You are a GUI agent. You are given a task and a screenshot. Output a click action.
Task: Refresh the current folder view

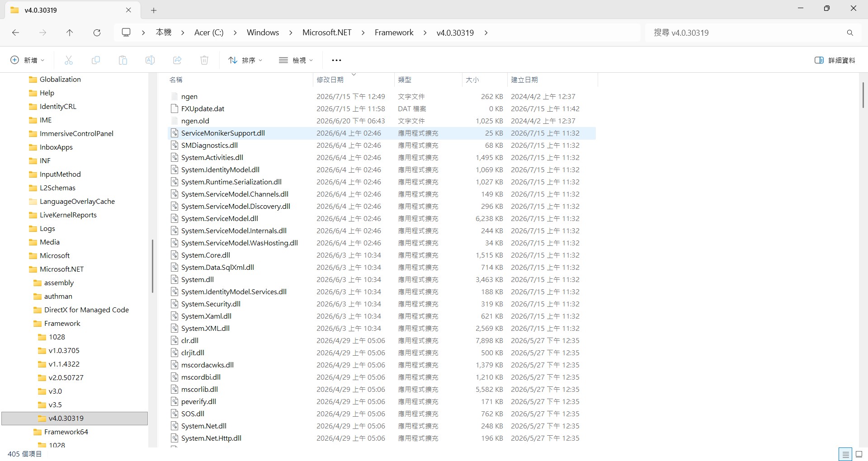97,33
